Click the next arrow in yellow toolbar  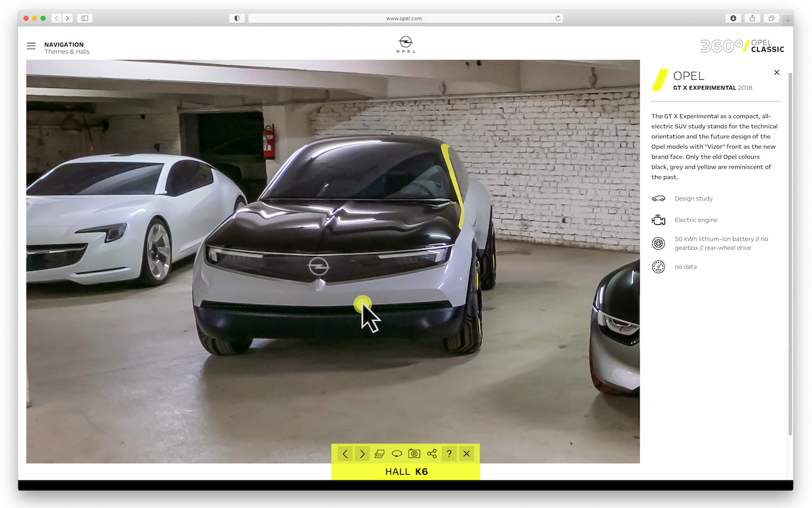pyautogui.click(x=363, y=454)
